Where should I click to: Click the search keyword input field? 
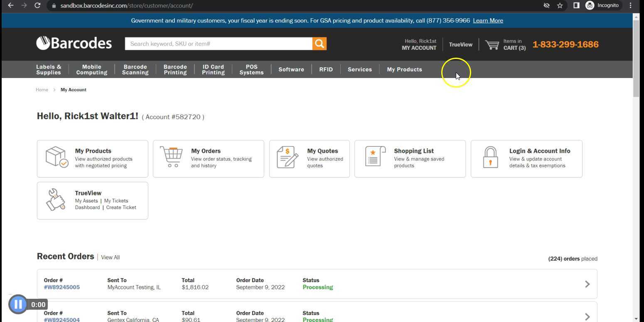pos(218,44)
